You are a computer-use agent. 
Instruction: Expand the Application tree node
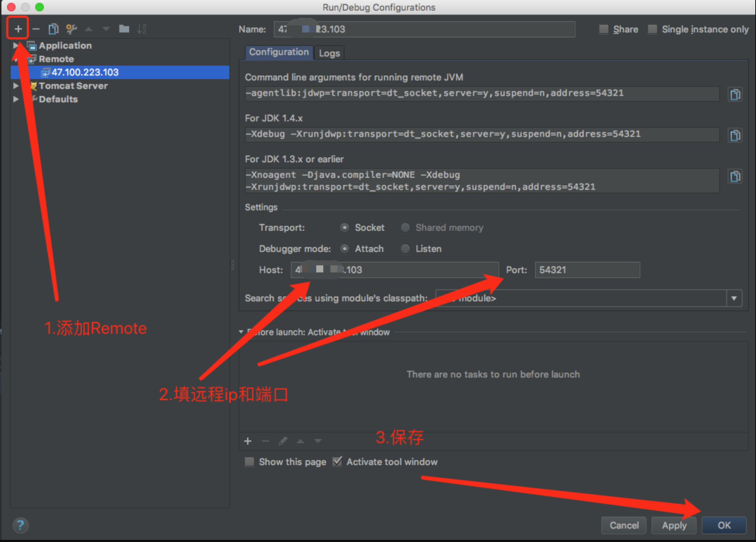coord(16,46)
